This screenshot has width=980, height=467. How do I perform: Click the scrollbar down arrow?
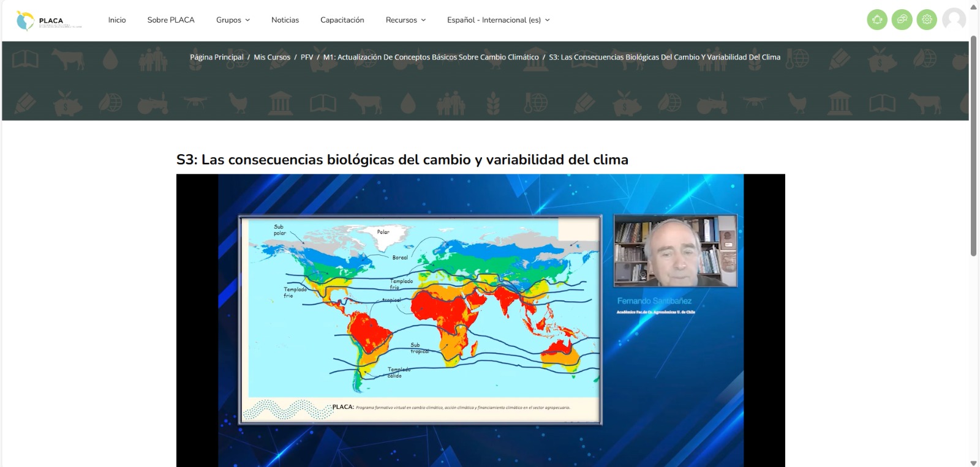click(973, 463)
